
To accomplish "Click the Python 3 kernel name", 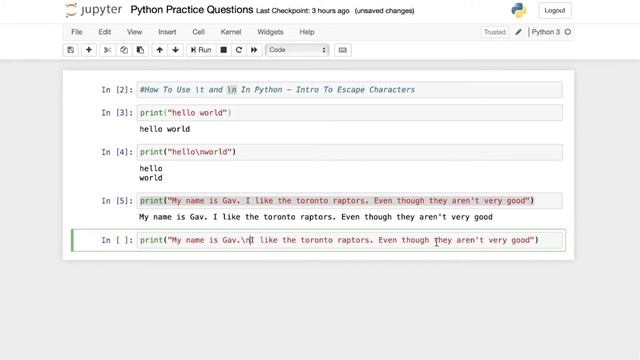I will tap(546, 32).
